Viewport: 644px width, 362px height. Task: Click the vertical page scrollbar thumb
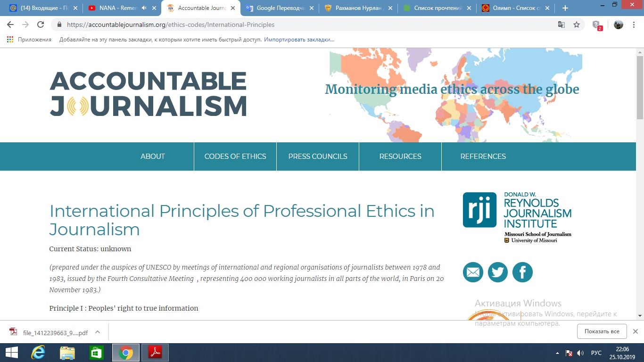pos(640,87)
